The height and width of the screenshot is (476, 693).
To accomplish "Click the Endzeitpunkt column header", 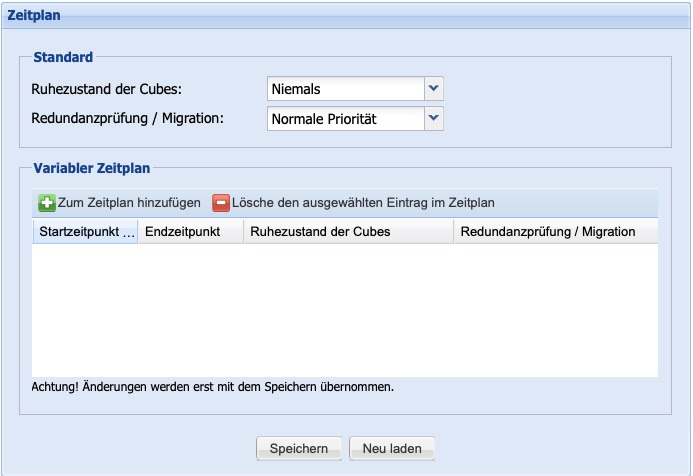I will coord(189,232).
